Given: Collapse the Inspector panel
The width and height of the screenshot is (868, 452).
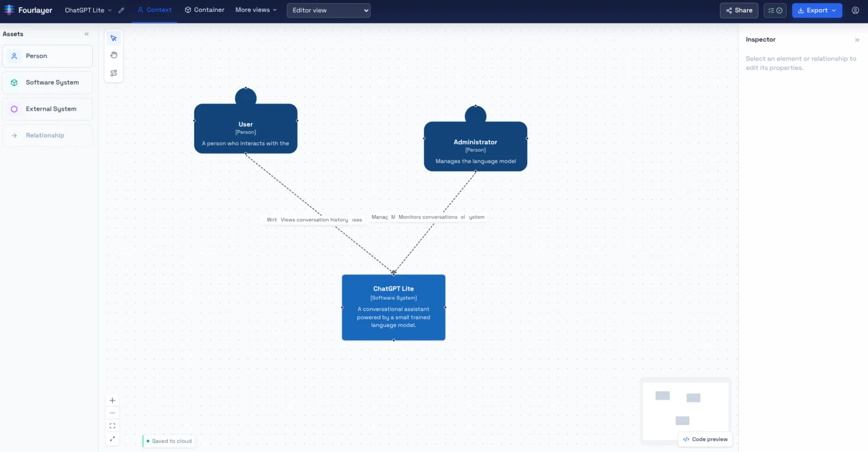Looking at the screenshot, I should pyautogui.click(x=857, y=40).
